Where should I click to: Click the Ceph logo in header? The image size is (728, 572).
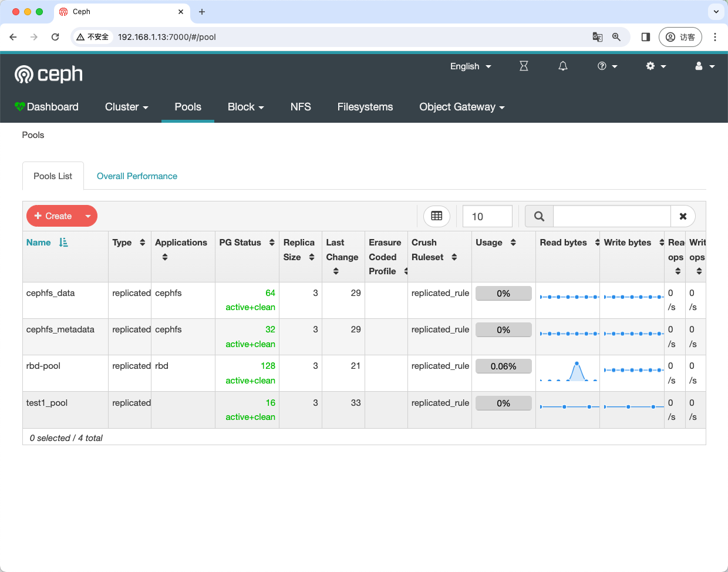(x=49, y=74)
